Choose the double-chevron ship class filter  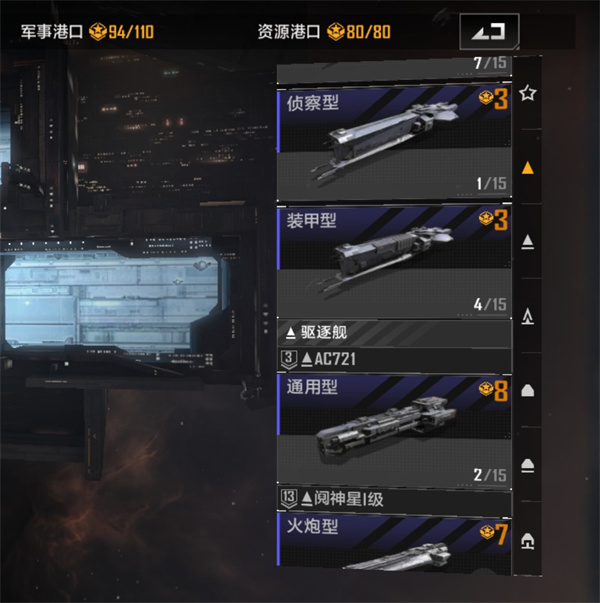click(x=527, y=316)
